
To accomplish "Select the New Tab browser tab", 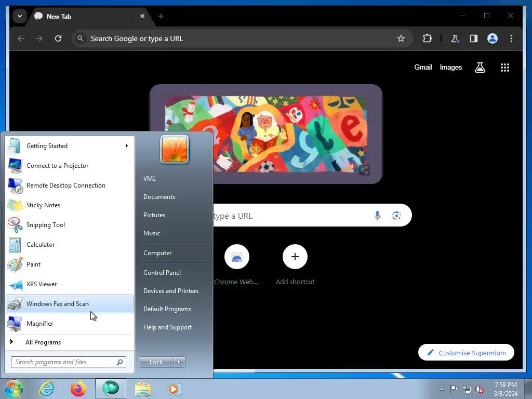I will click(x=90, y=16).
